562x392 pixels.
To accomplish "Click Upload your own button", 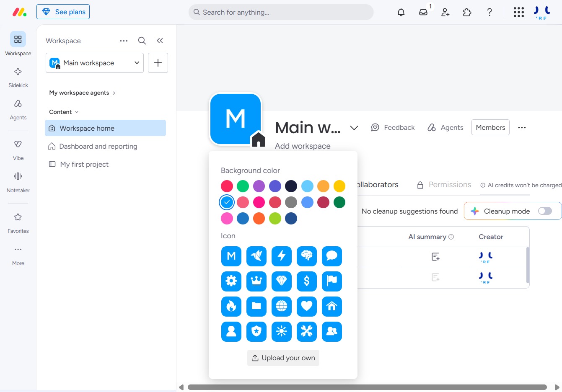I will [x=283, y=358].
